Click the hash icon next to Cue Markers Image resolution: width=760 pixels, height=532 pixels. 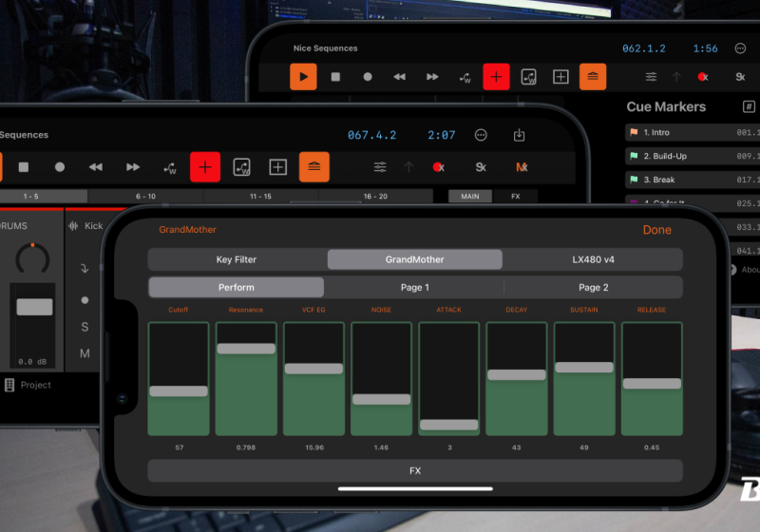[x=749, y=107]
